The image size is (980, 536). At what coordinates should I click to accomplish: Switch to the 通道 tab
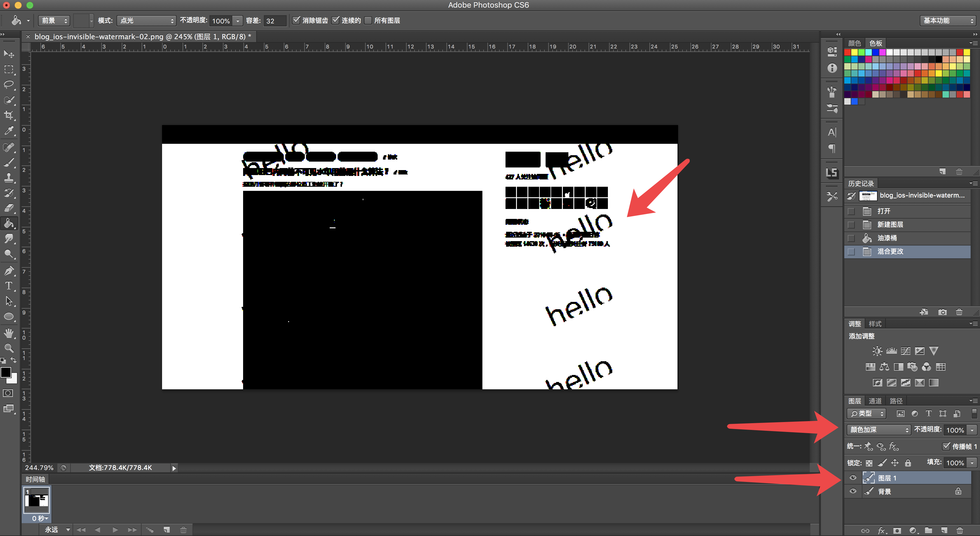tap(875, 401)
